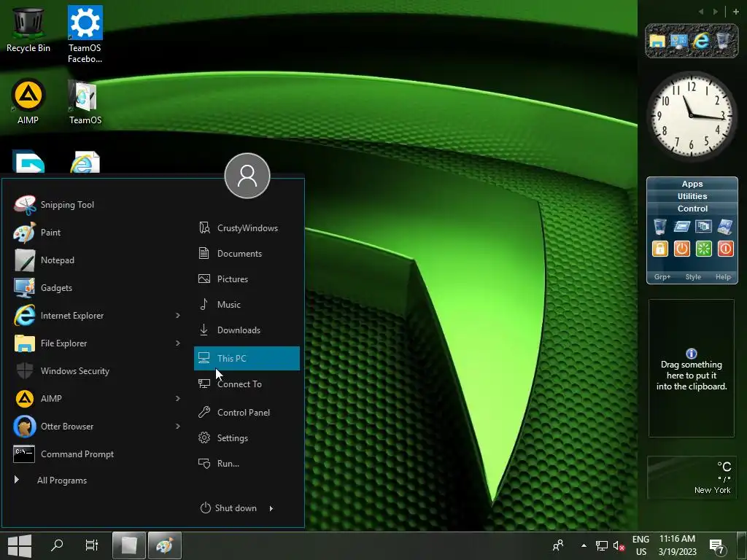
Task: Select the TeamOS desktop icon
Action: coord(85,102)
